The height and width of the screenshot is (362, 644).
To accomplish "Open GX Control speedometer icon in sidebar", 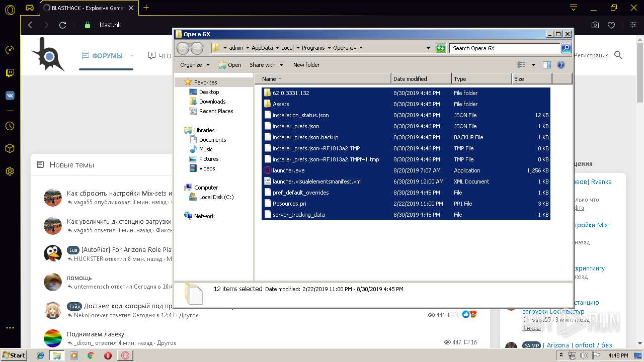I will 10,50.
